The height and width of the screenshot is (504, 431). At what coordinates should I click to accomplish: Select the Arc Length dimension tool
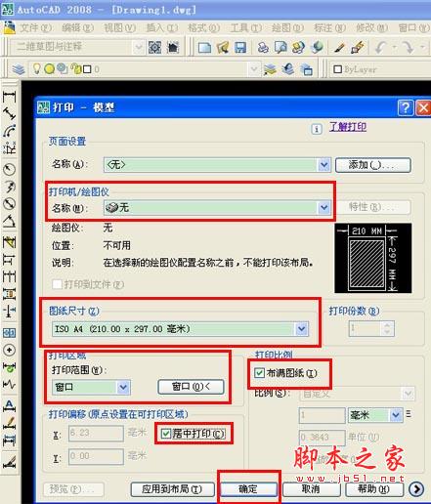9,131
